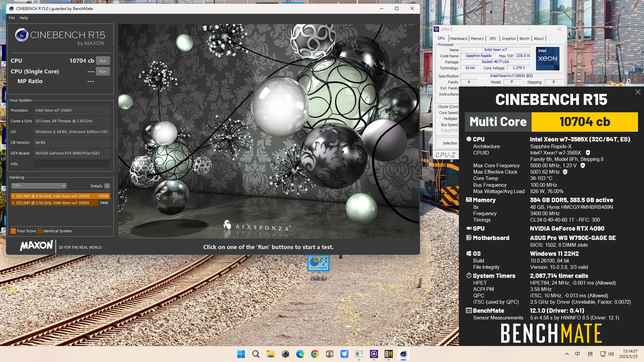644x362 pixels.
Task: Switch to CPU-Z SPD tab
Action: 492,39
